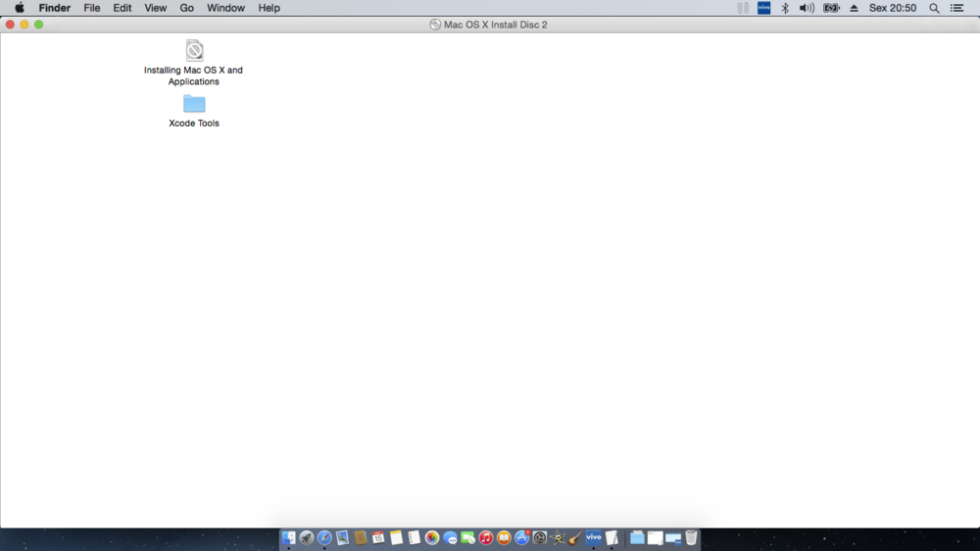This screenshot has height=551, width=980.
Task: Launch Safari from the Dock
Action: [x=324, y=538]
